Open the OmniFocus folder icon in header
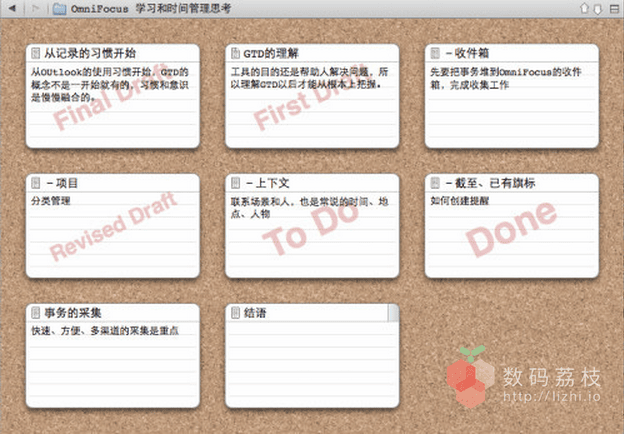This screenshot has width=624, height=434. coord(60,9)
